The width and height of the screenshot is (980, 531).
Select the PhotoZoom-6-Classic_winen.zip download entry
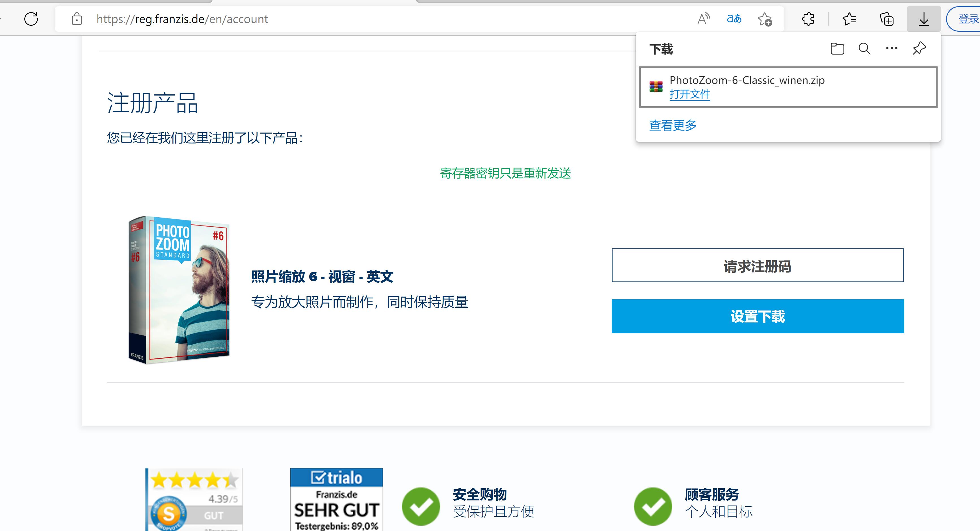[788, 88]
